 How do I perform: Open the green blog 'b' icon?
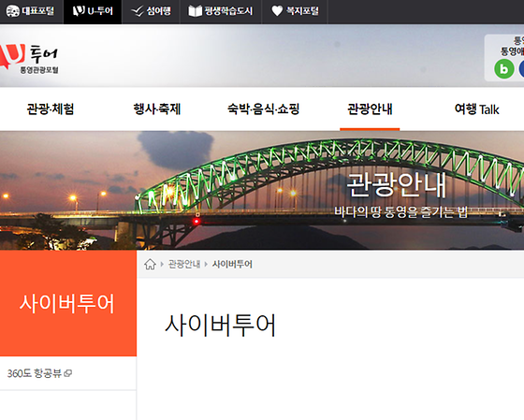tap(504, 69)
